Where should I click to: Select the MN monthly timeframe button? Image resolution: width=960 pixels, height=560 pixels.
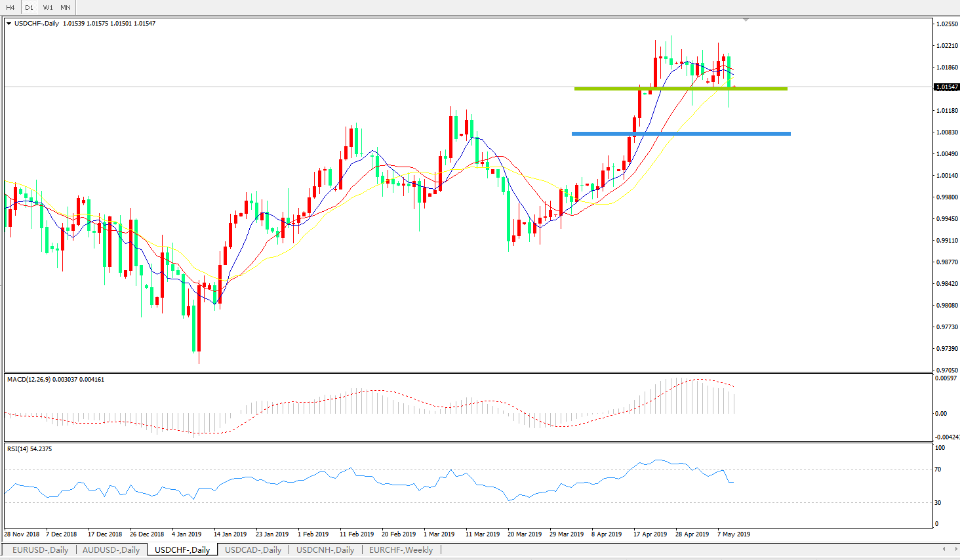coord(66,7)
